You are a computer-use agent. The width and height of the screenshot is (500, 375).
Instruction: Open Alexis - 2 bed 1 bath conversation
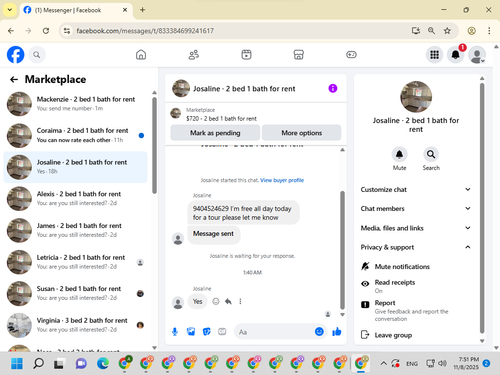75,199
